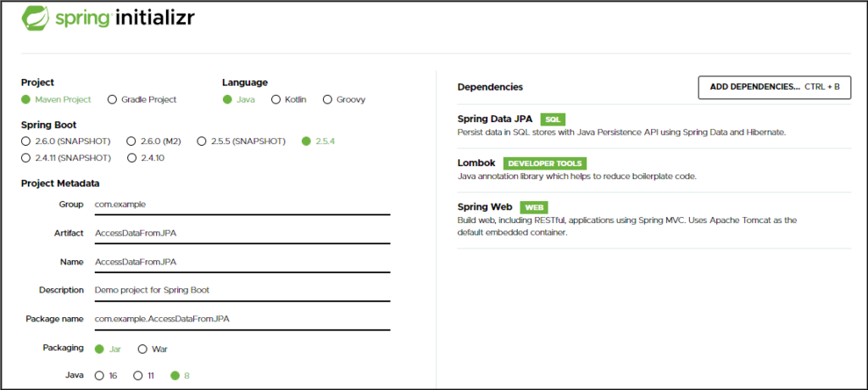The height and width of the screenshot is (390, 868).
Task: Select Java version 11
Action: click(x=138, y=376)
